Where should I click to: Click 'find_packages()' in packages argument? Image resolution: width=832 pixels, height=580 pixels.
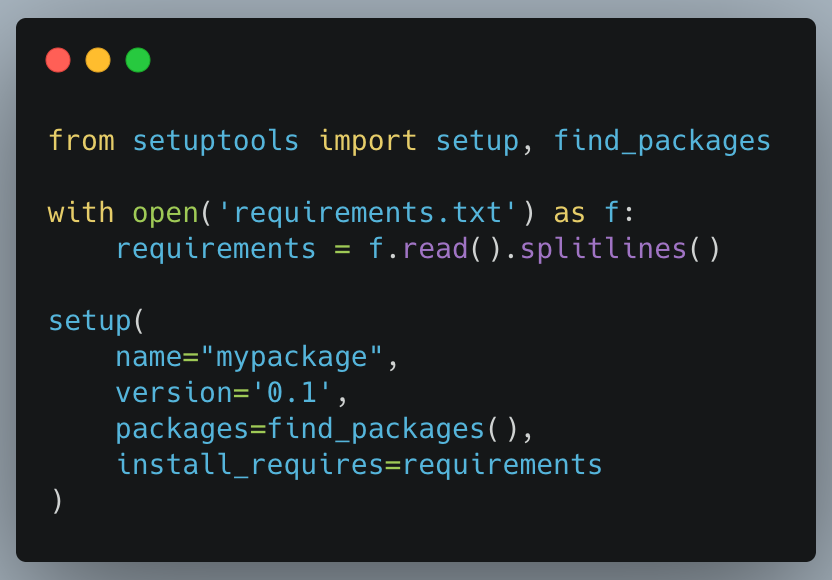tap(392, 429)
